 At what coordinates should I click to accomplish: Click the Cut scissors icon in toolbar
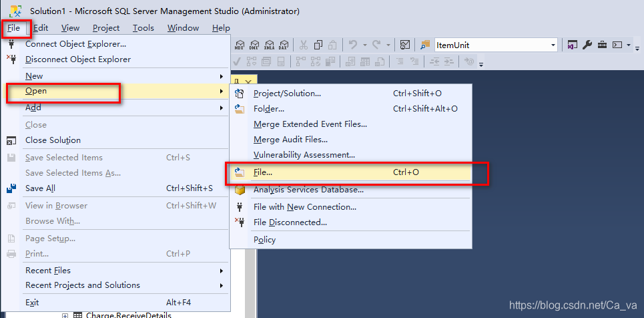pos(304,45)
